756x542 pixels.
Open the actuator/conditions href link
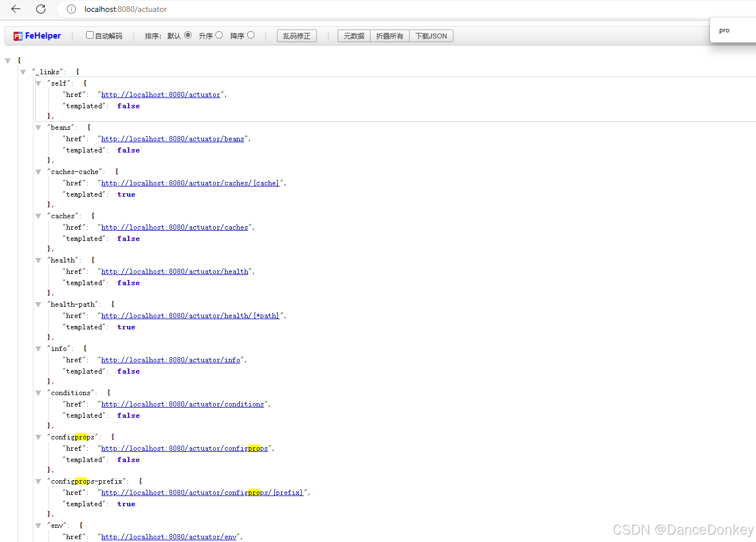click(x=182, y=404)
